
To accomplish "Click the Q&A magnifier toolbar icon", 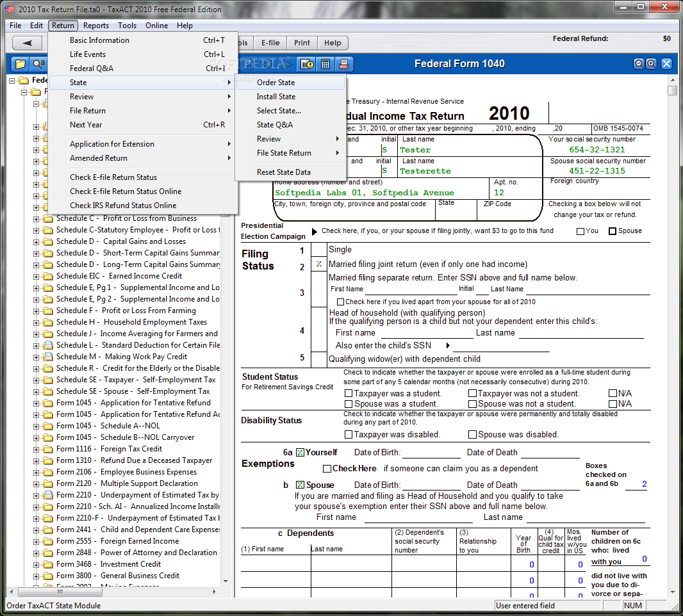I will tap(38, 64).
